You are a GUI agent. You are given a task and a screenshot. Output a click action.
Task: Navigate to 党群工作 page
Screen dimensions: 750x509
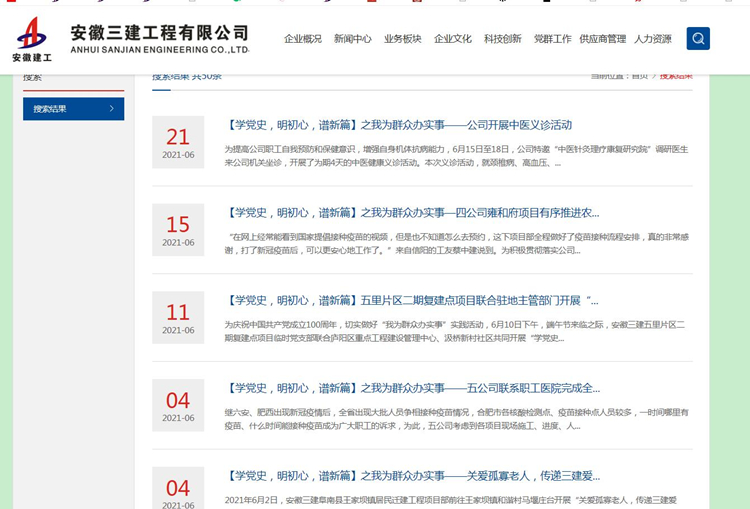pos(552,39)
